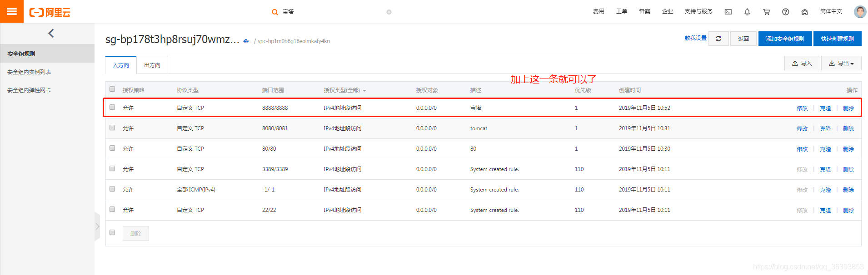Open the 备案 menu

[644, 11]
